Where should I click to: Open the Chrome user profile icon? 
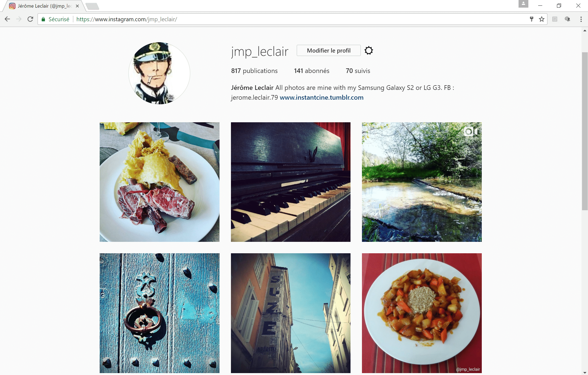tap(523, 4)
